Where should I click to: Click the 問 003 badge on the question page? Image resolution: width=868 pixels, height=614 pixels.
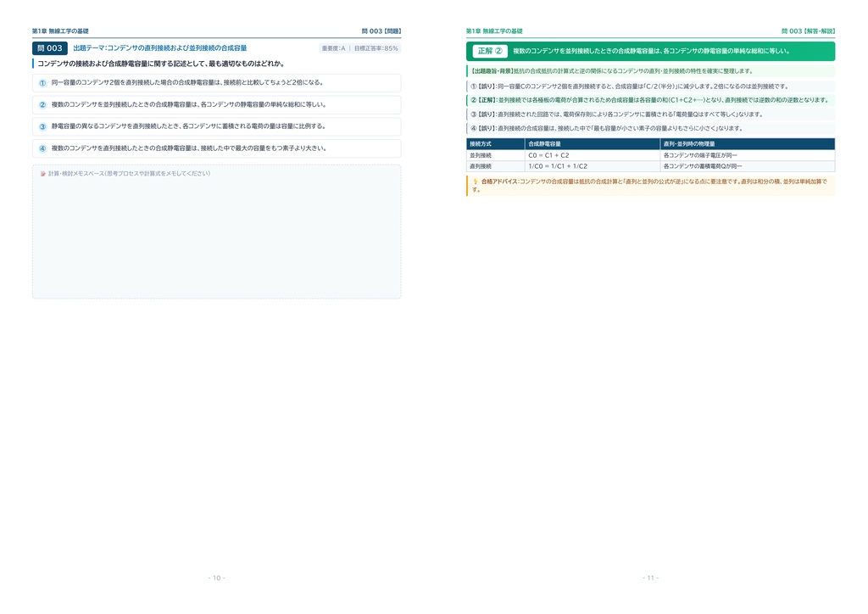[50, 48]
